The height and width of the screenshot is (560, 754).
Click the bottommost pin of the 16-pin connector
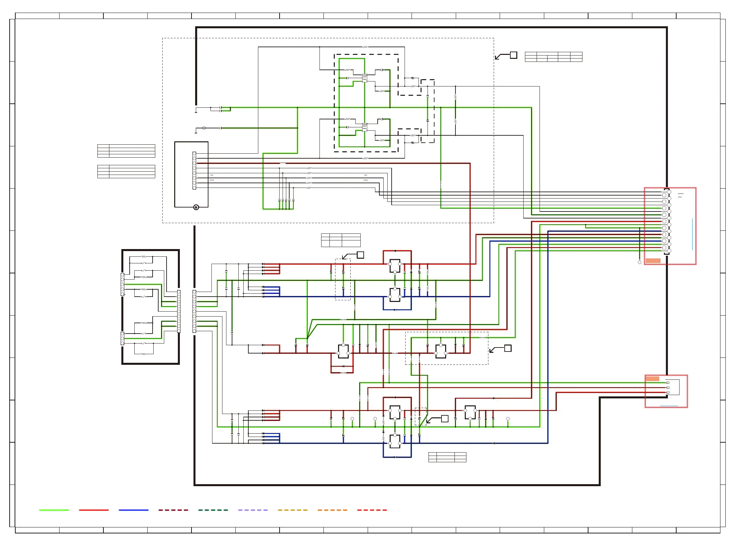pyautogui.click(x=669, y=251)
